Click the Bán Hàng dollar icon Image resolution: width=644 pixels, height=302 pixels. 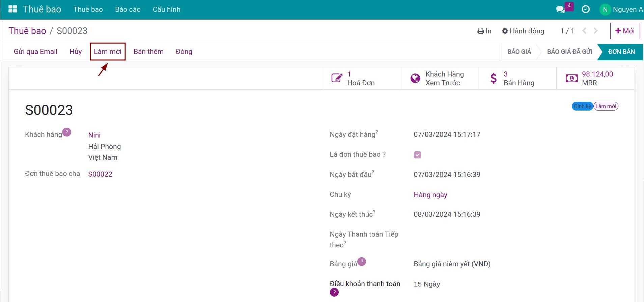(x=493, y=78)
